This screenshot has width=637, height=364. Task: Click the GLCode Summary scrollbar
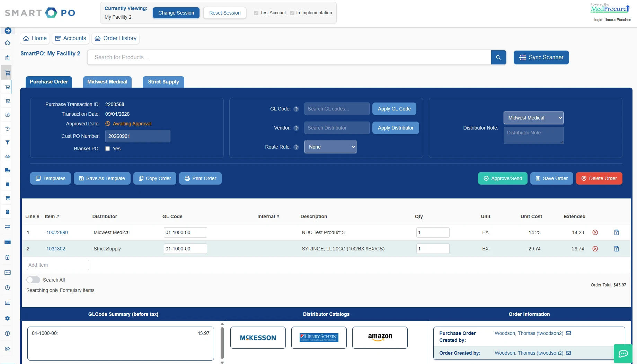pyautogui.click(x=222, y=343)
